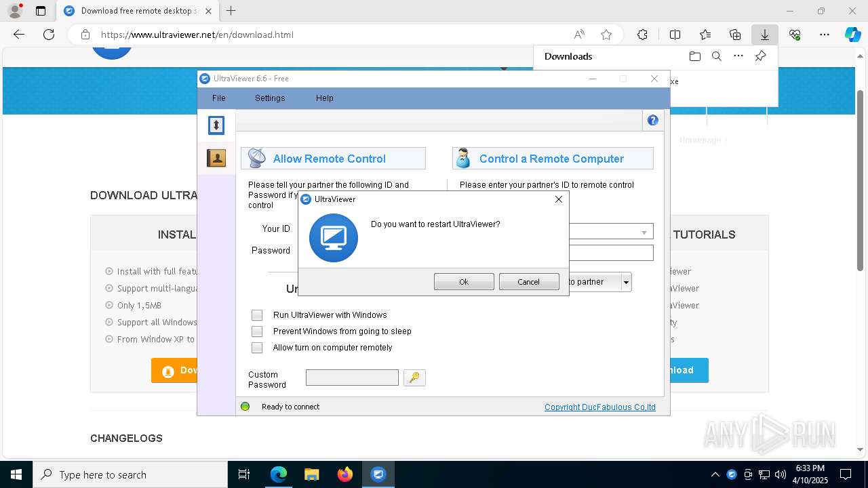This screenshot has height=488, width=868.
Task: Refresh the ultraviewer.net page
Action: 49,35
